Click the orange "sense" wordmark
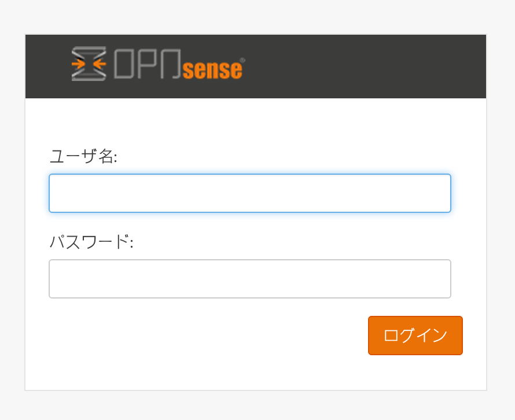515x420 pixels. click(x=212, y=69)
